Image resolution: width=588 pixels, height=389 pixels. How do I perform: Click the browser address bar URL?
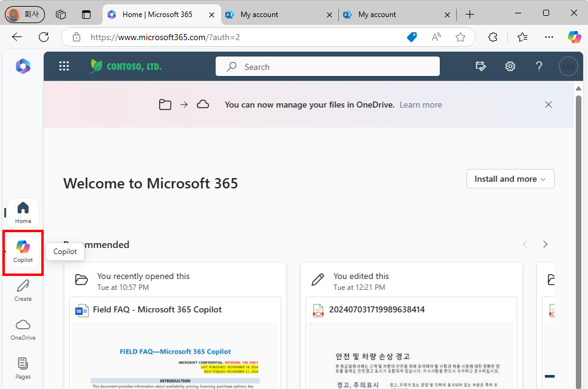pyautogui.click(x=165, y=37)
